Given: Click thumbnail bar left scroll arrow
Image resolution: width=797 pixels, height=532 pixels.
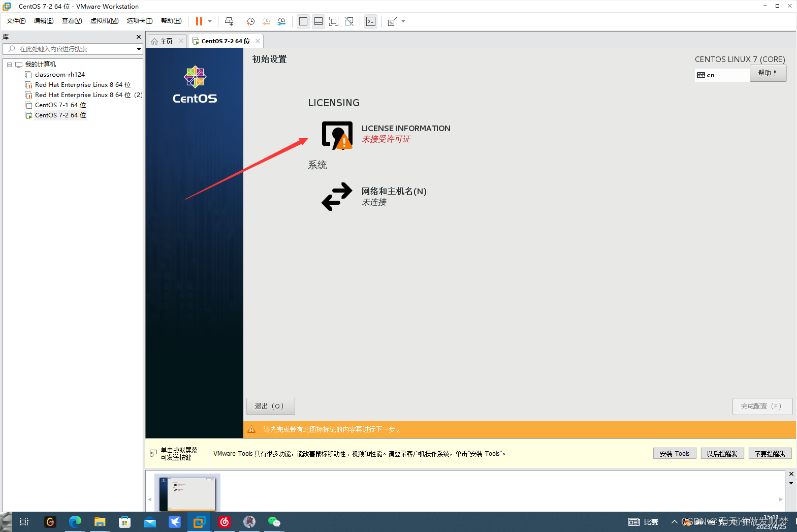Looking at the screenshot, I should pyautogui.click(x=150, y=499).
